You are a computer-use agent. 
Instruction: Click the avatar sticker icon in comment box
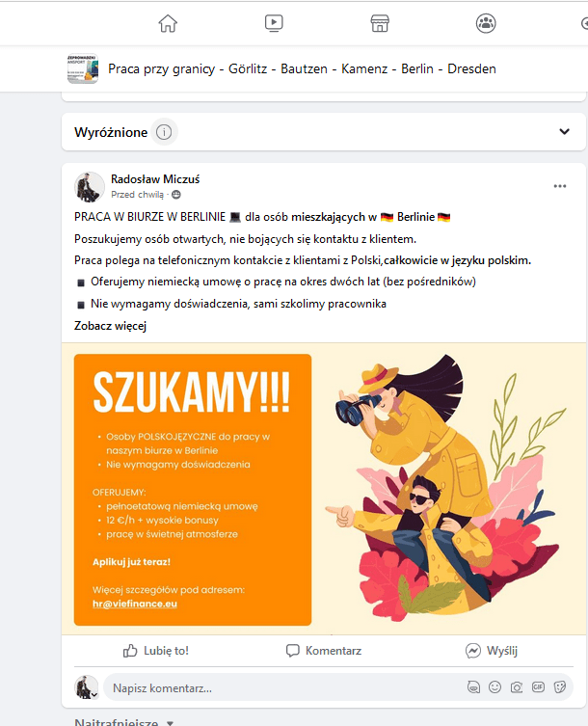tap(473, 687)
